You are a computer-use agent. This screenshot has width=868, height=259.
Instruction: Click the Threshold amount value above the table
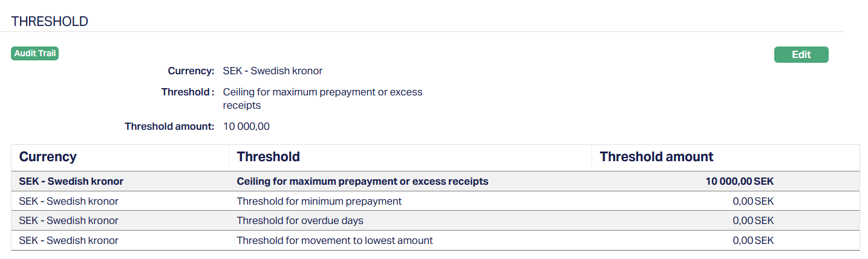pyautogui.click(x=246, y=127)
